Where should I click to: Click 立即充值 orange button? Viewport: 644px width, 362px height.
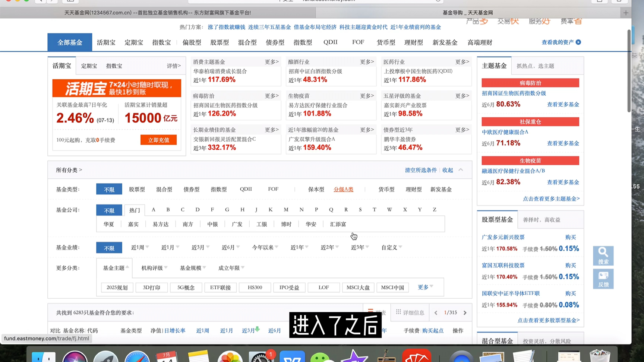click(x=159, y=140)
